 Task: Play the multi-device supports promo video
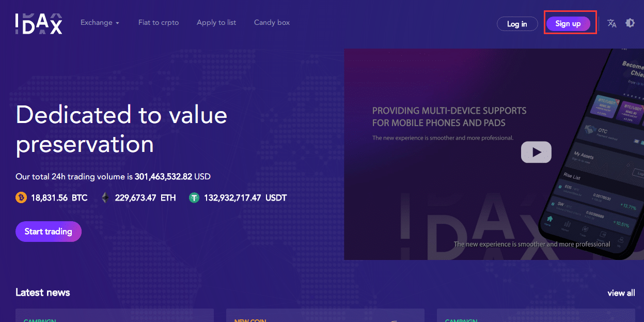tap(536, 152)
